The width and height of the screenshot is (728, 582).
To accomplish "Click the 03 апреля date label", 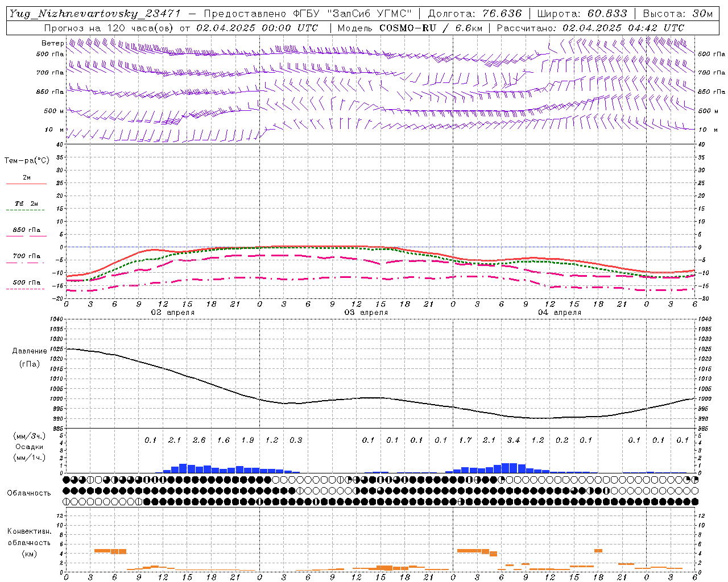I will (x=366, y=313).
